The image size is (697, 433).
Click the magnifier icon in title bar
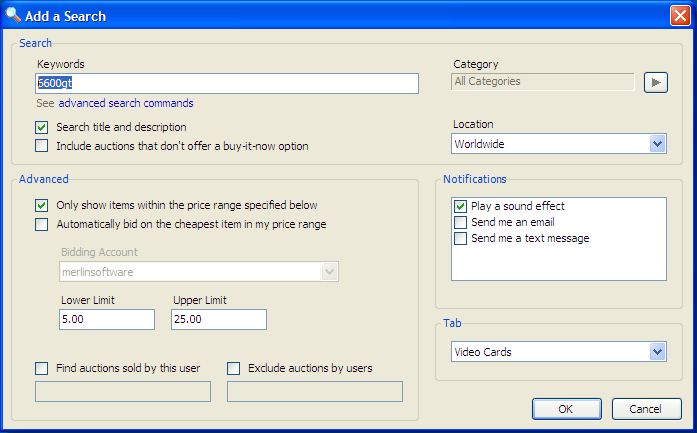14,15
